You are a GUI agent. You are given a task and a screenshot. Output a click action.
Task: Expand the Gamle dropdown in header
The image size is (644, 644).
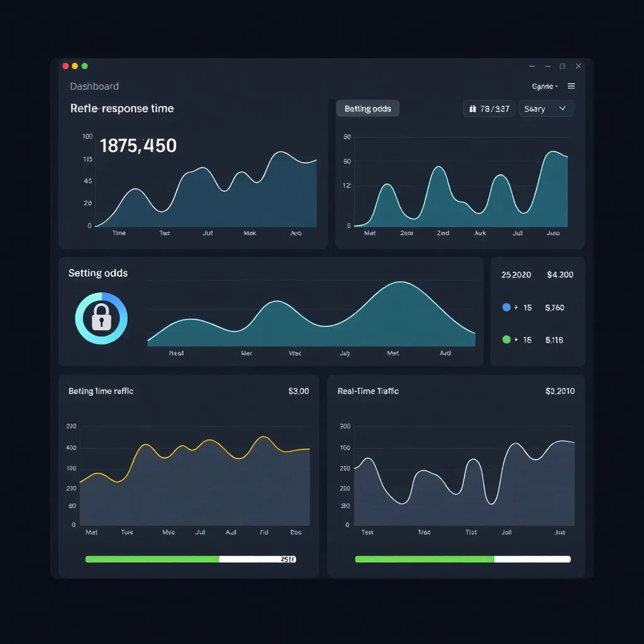click(545, 86)
